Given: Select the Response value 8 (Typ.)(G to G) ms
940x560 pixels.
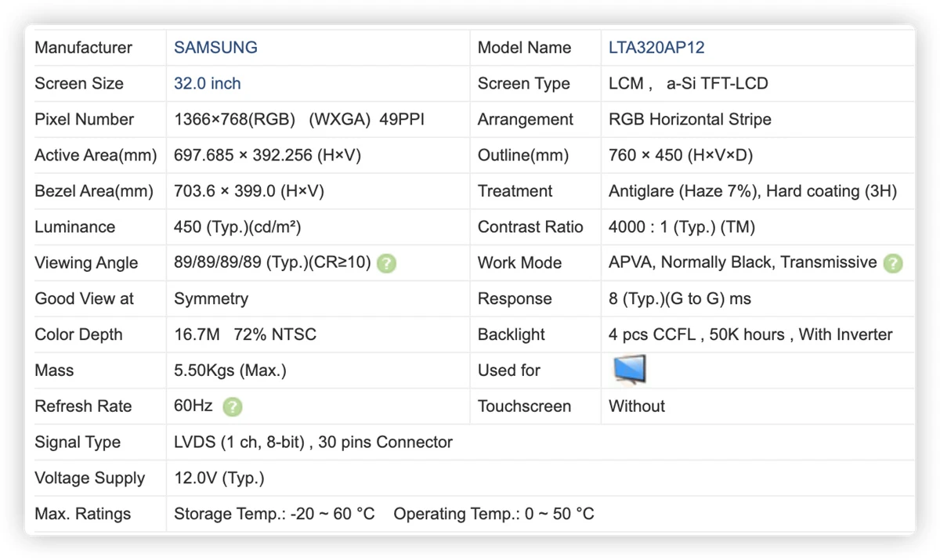Looking at the screenshot, I should point(680,299).
